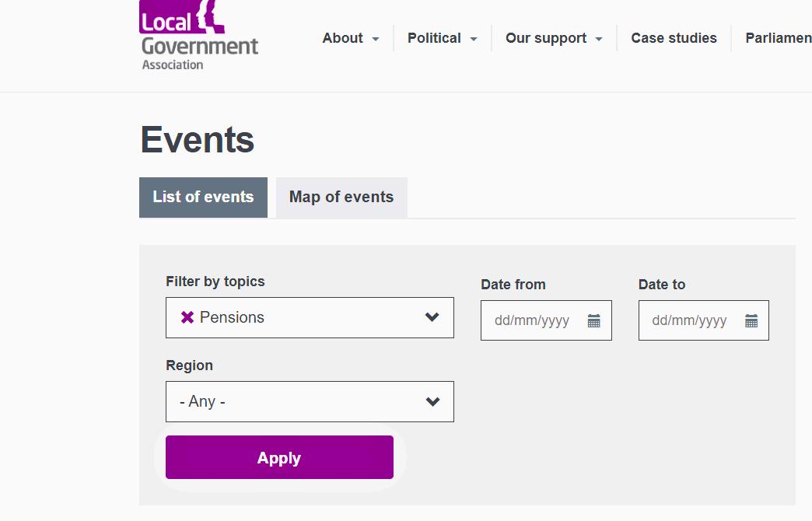Click the caret arrow beside Our support
Screen dimensions: 812x521
point(599,39)
